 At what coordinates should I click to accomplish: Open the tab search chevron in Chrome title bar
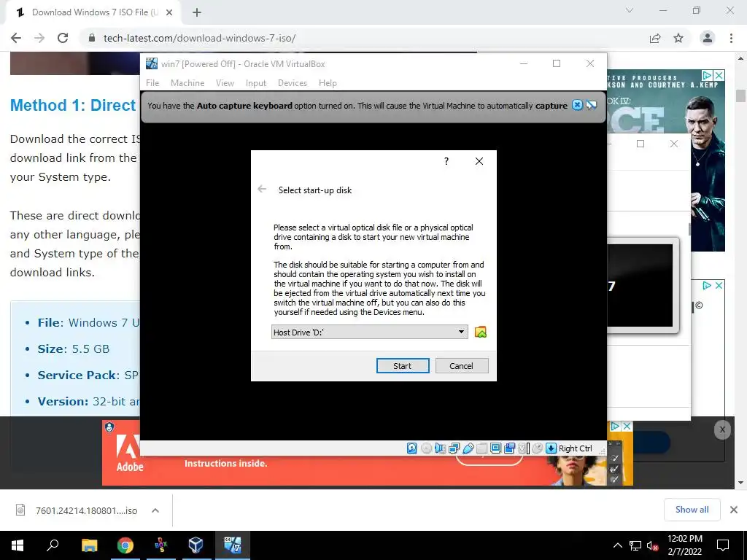tap(630, 10)
